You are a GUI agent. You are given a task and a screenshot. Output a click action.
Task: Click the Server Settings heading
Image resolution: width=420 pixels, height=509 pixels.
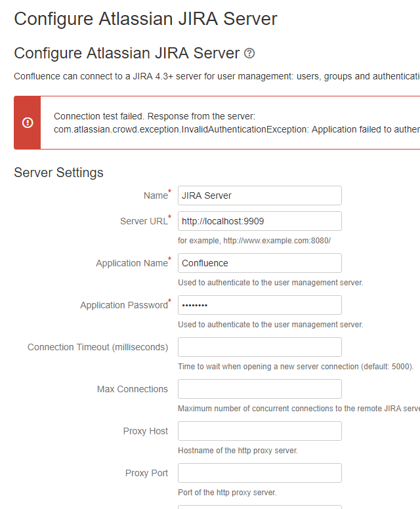click(x=58, y=173)
